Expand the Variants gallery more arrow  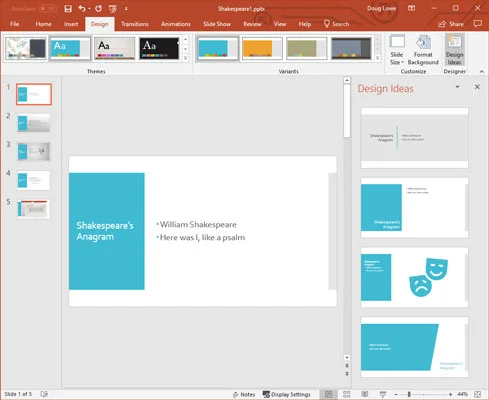[x=378, y=58]
